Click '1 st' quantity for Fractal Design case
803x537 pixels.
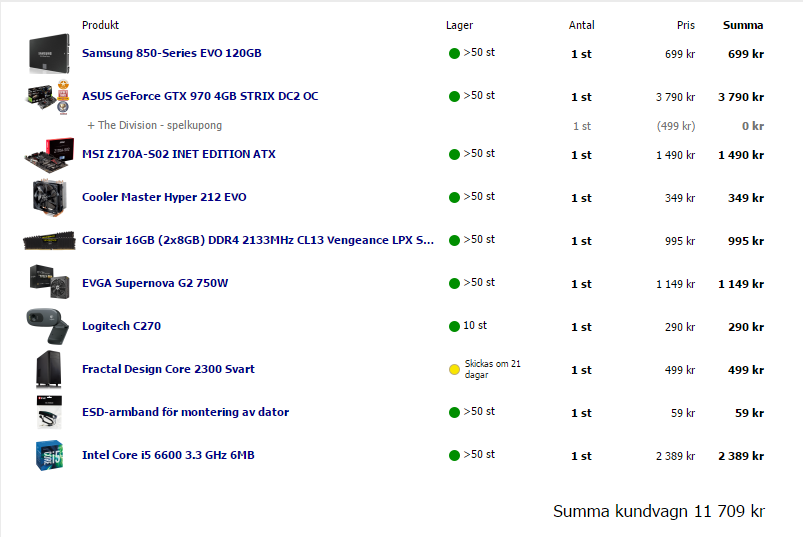(581, 370)
